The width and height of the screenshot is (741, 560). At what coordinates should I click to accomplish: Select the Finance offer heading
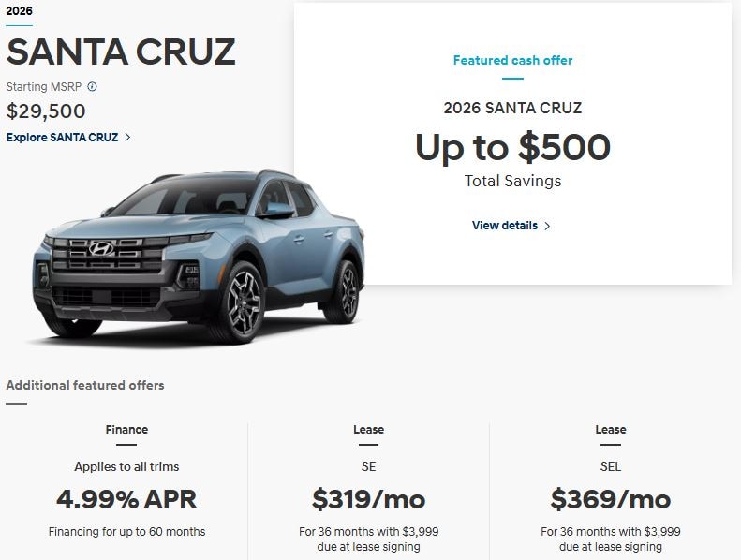pyautogui.click(x=126, y=430)
